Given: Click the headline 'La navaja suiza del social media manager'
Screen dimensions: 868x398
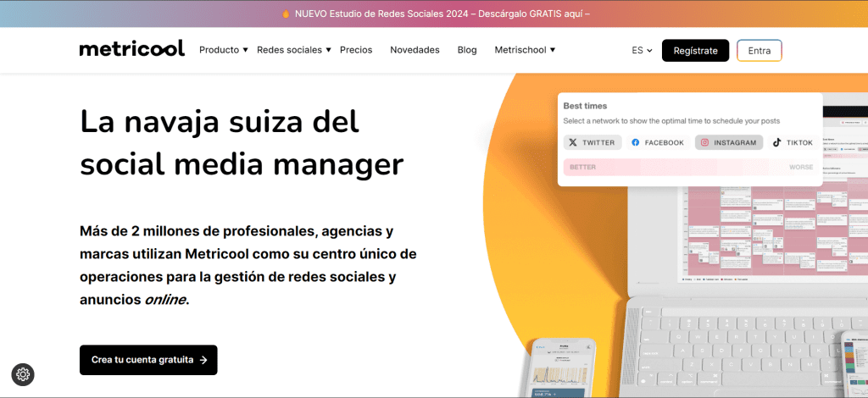Looking at the screenshot, I should pos(242,142).
